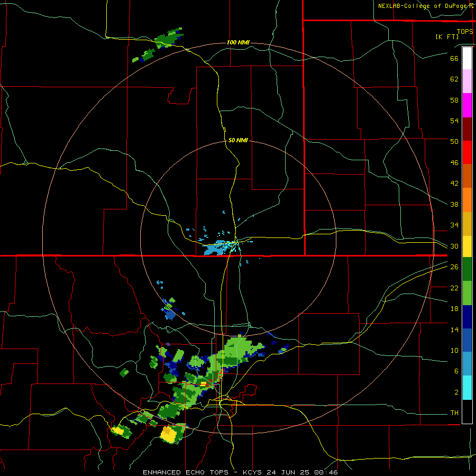Click the '00:46' timestamp in footer
Viewport: 476px width, 476px height.
(326, 472)
